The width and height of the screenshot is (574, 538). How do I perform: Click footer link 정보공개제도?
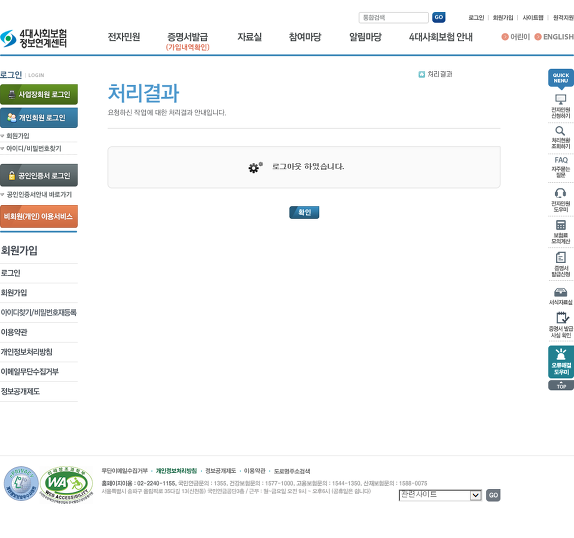coord(220,471)
